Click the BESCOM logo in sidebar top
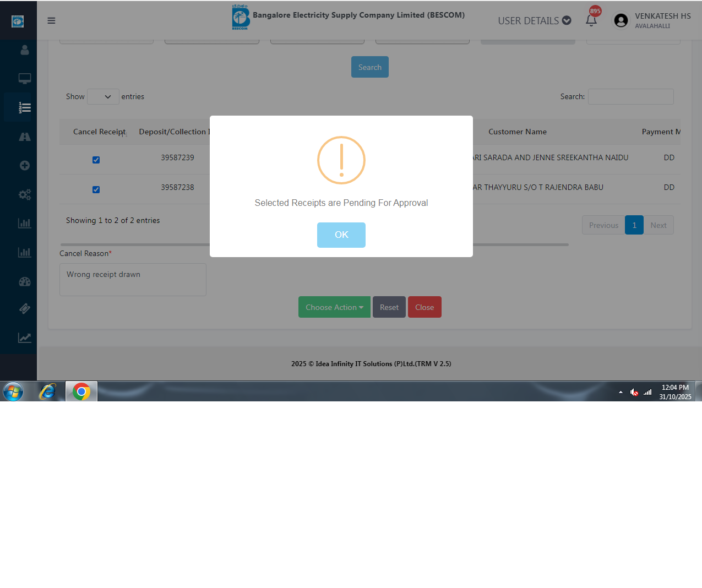Screen dimensions: 702x588 [x=18, y=21]
